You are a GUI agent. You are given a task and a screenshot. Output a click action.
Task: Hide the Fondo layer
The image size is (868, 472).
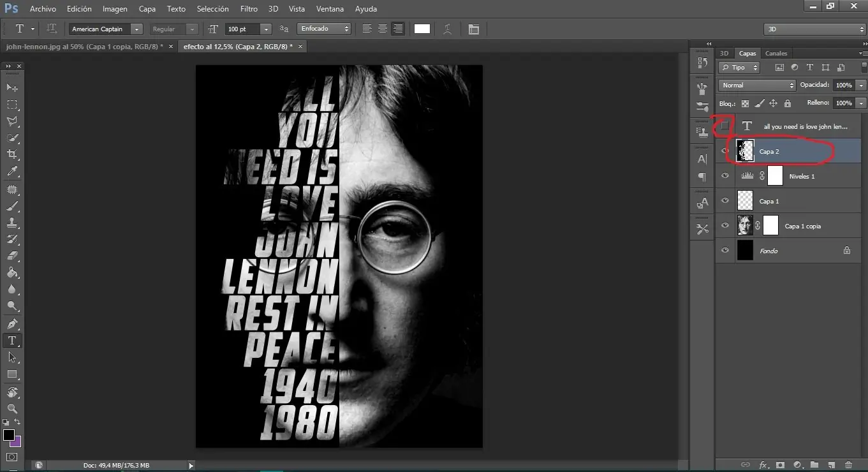[725, 250]
